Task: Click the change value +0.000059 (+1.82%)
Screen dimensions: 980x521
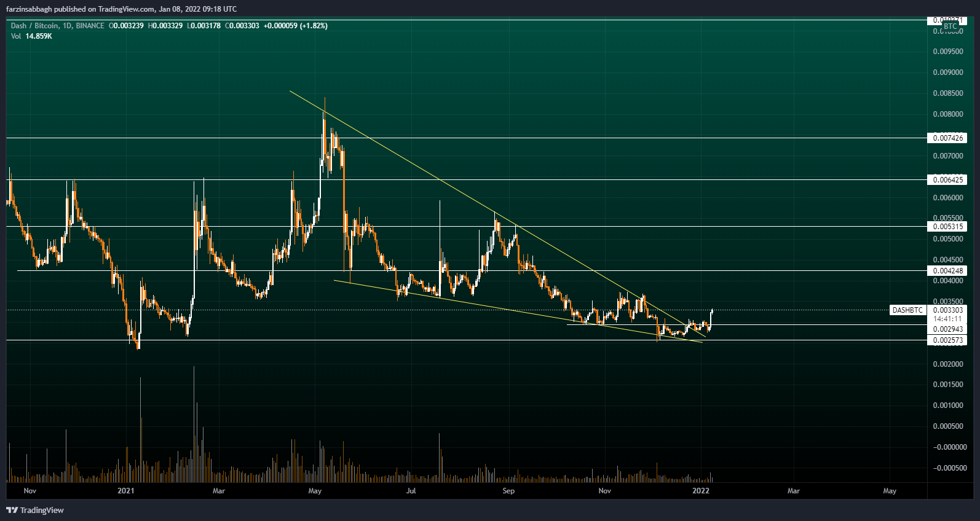Action: click(295, 26)
